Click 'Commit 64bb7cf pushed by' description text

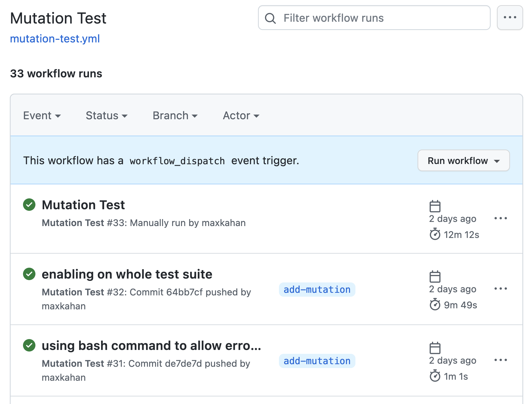pos(190,292)
